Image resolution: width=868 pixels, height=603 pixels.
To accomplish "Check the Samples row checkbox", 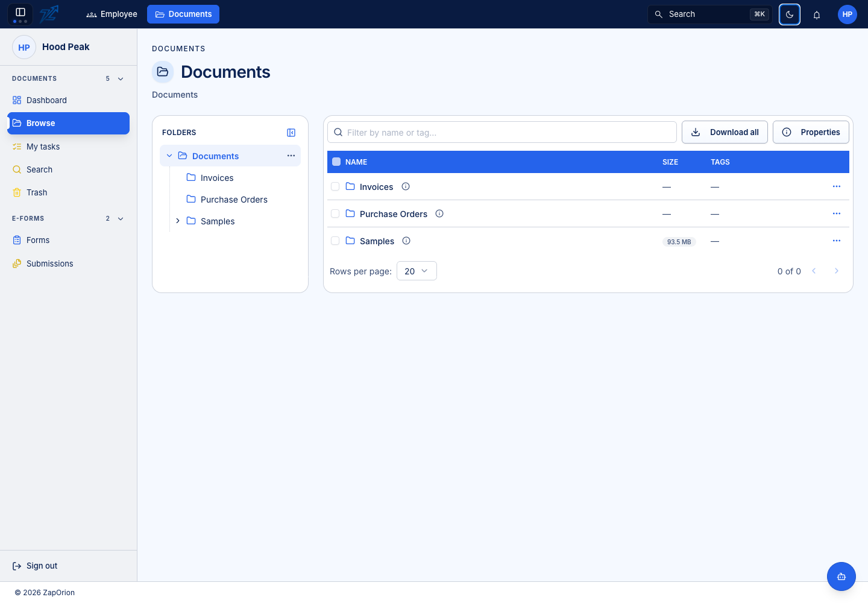I will tap(335, 241).
